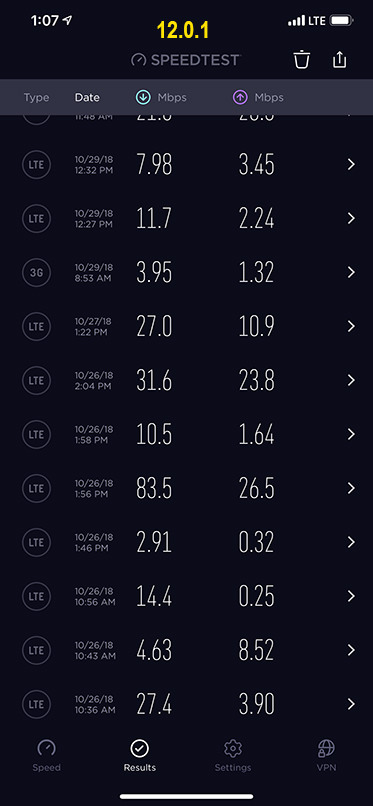Image resolution: width=373 pixels, height=806 pixels.
Task: Click the 3G badge on 8:53 AM result
Action: pyautogui.click(x=36, y=272)
